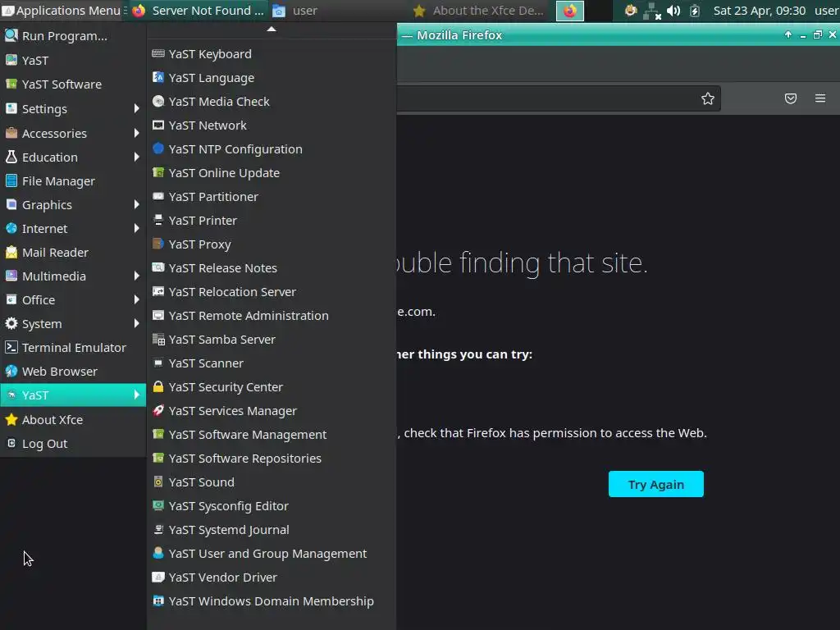840x630 pixels.
Task: Choose Log Out from the menu
Action: (73, 444)
